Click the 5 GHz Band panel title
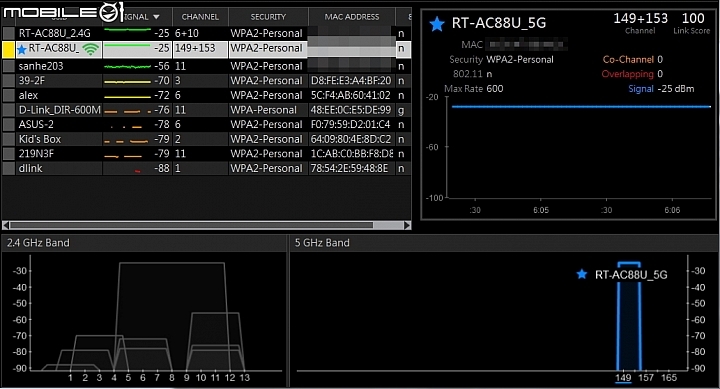This screenshot has width=720, height=389. [x=322, y=242]
